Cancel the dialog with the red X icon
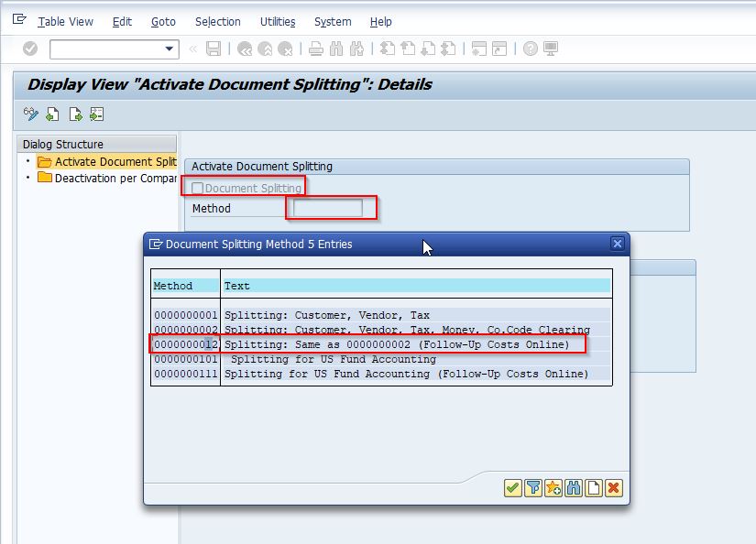 tap(614, 488)
